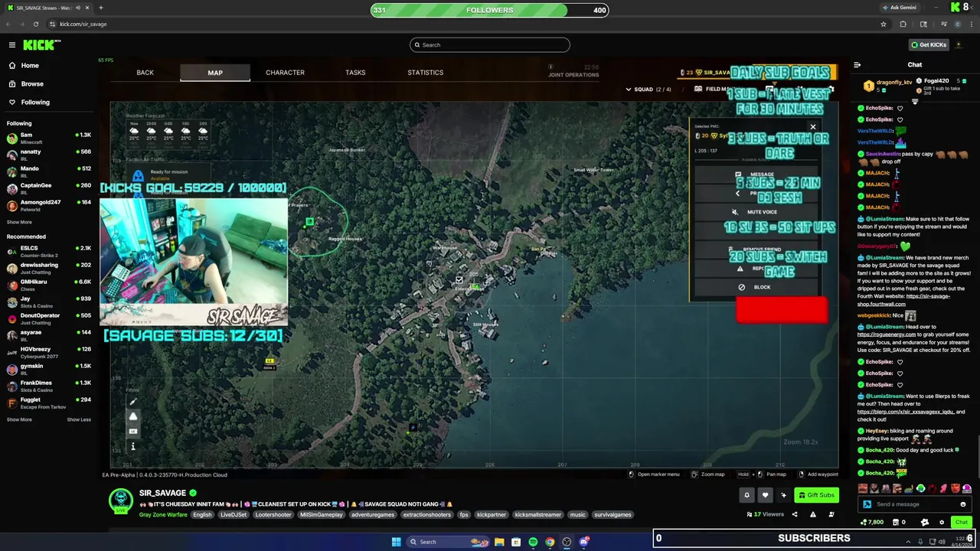Screen dimensions: 980x551
Task: Open the Kick hamburger menu
Action: click(x=12, y=45)
